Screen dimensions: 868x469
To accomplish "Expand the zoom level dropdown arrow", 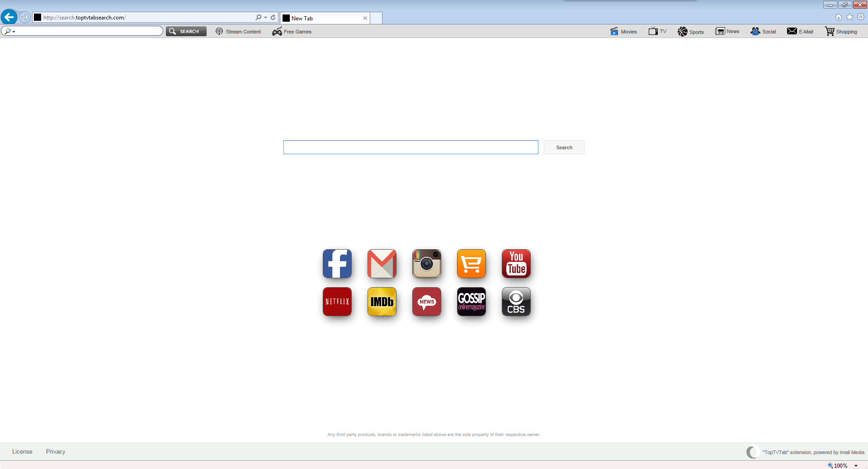I will [x=856, y=466].
